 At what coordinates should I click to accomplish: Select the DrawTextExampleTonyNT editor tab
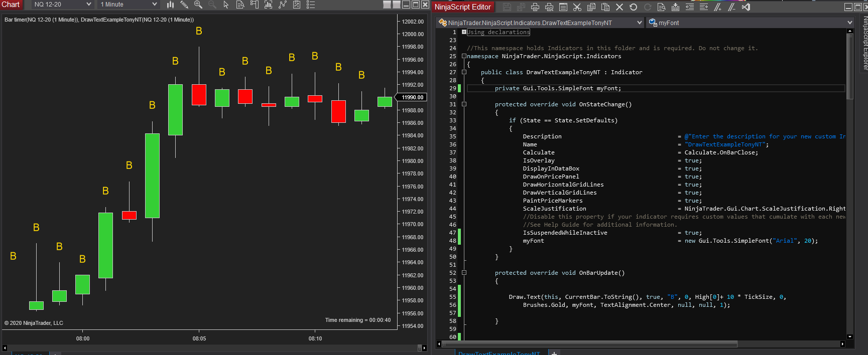(x=499, y=353)
